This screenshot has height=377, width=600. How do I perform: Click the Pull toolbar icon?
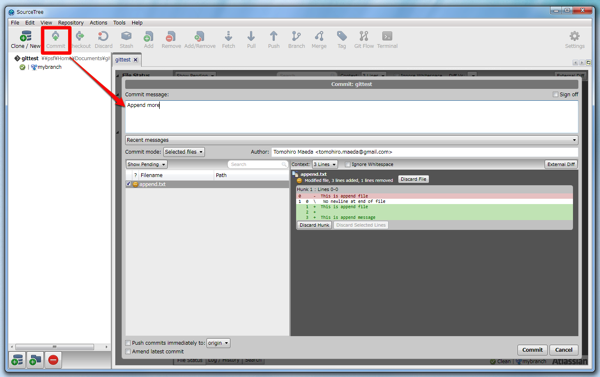[x=251, y=39]
